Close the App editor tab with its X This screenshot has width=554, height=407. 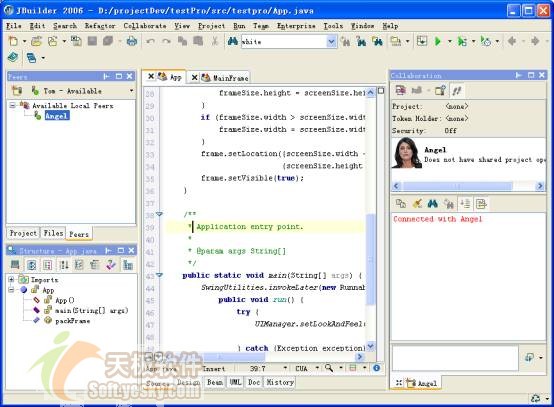(151, 76)
